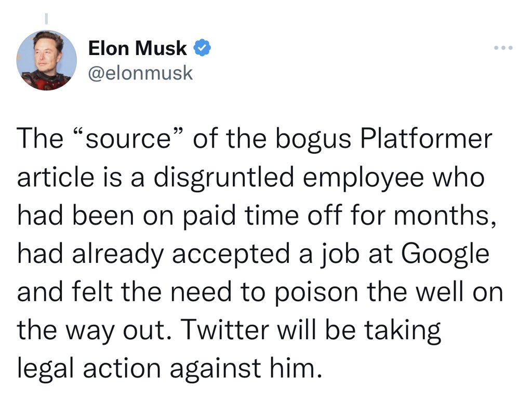The width and height of the screenshot is (532, 402).
Task: Click the word disgruntled in the tweet
Action: 223,178
